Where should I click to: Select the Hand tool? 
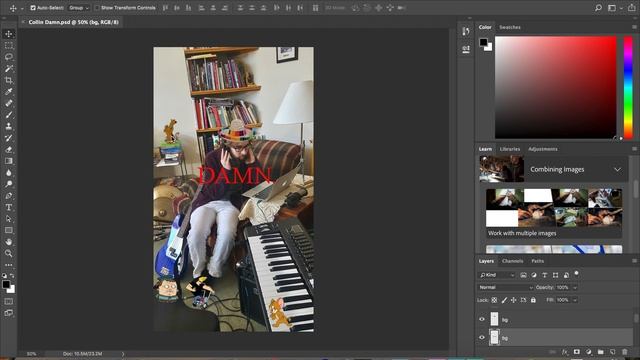tap(9, 242)
